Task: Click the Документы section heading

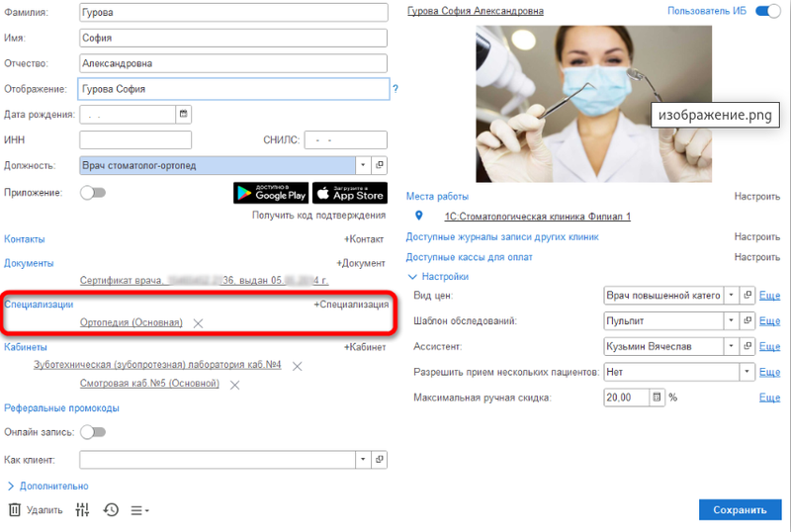Action: (29, 263)
